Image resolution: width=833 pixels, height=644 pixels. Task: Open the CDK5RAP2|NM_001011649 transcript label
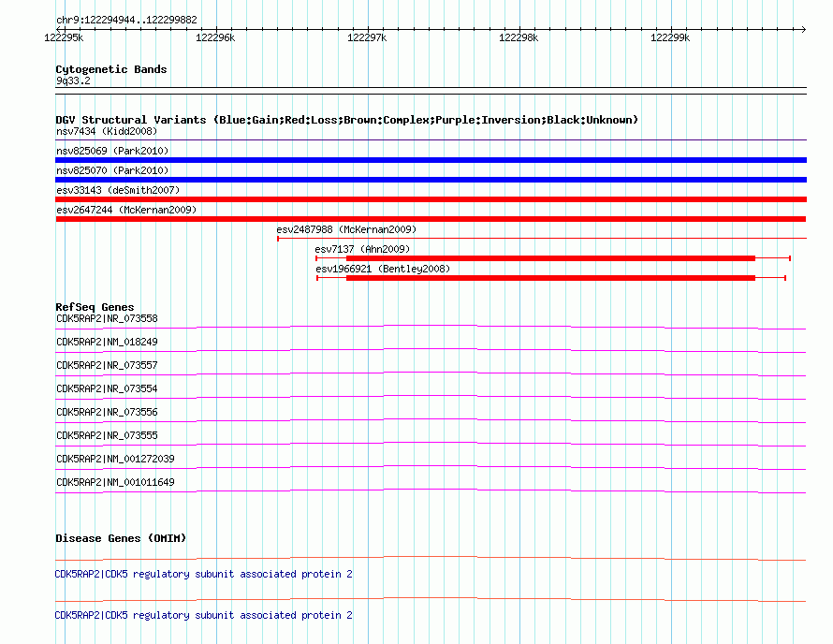(x=115, y=482)
